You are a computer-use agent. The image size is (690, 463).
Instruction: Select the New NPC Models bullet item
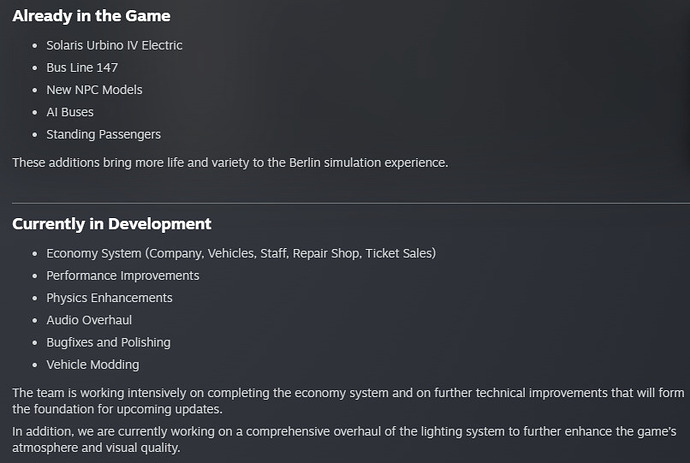[x=94, y=90]
